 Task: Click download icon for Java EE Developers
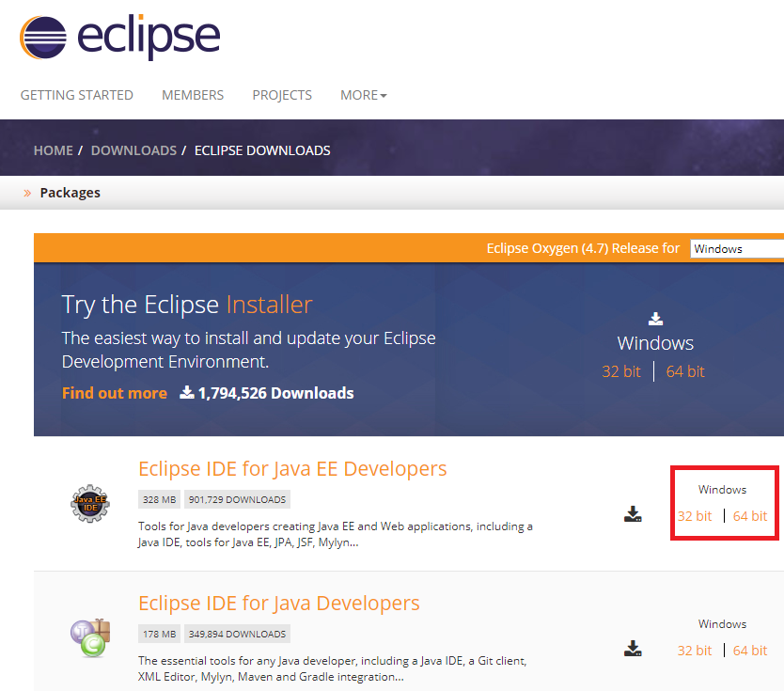pyautogui.click(x=633, y=514)
